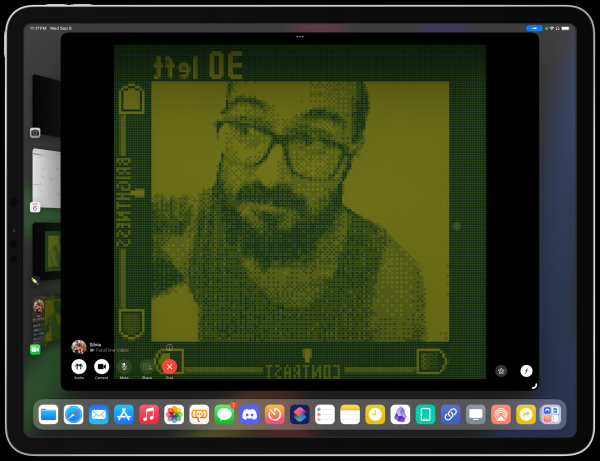Open Messages with the red badge
Image resolution: width=600 pixels, height=461 pixels.
pos(224,415)
